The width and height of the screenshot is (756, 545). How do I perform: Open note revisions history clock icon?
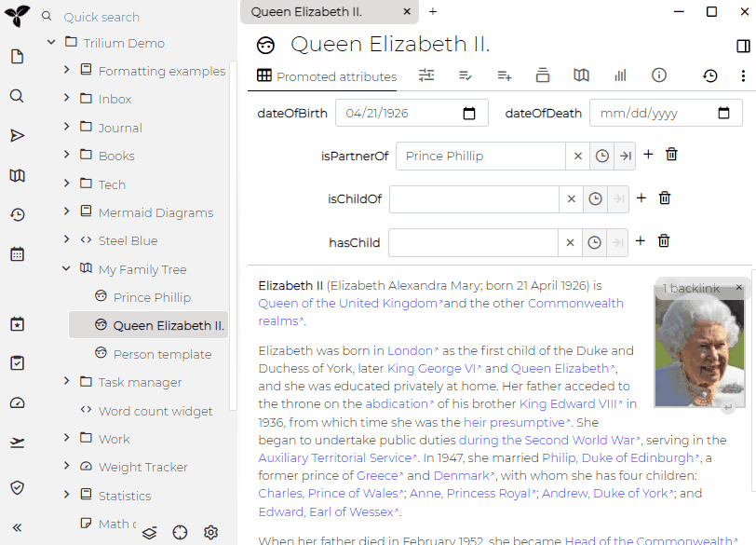coord(710,75)
